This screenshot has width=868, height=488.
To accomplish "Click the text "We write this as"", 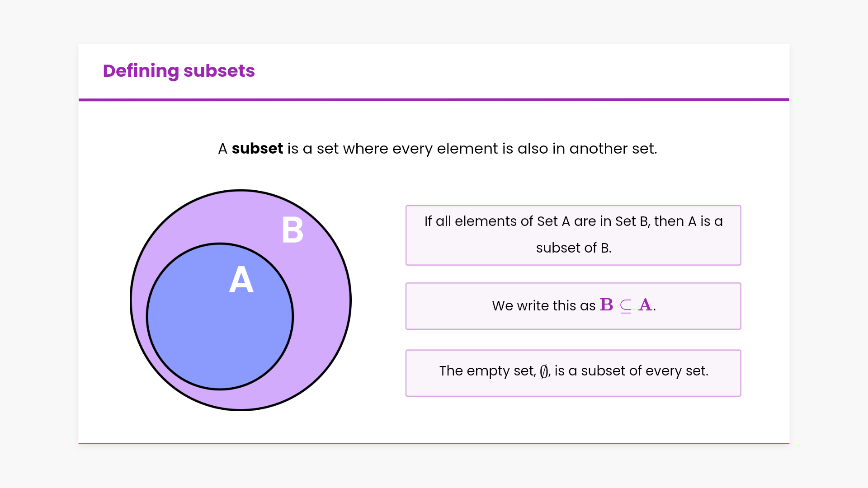I will coord(543,306).
